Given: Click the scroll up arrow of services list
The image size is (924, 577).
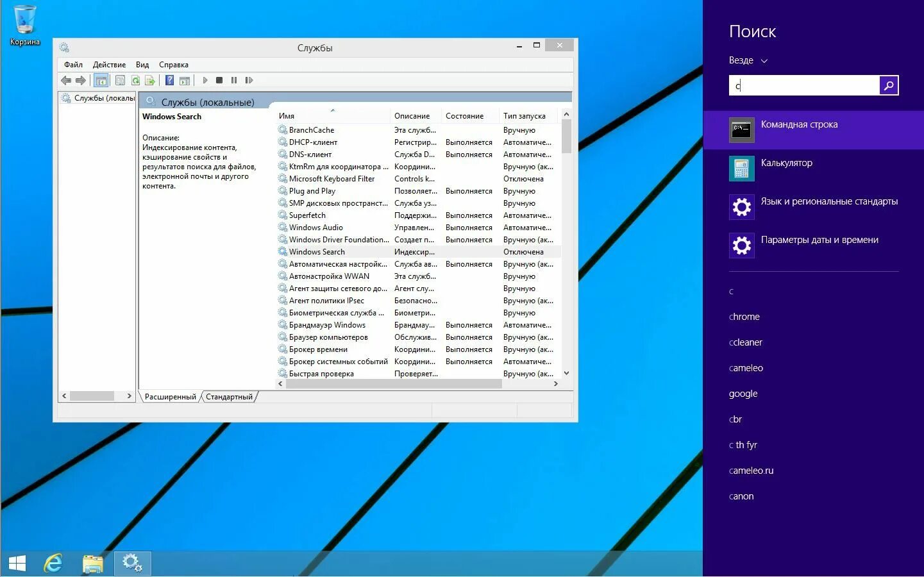Looking at the screenshot, I should [566, 114].
